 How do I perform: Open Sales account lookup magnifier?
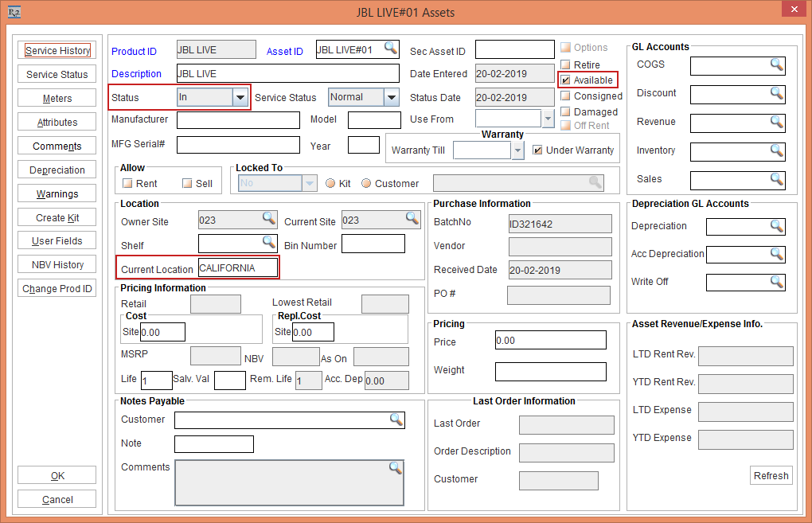(x=776, y=180)
